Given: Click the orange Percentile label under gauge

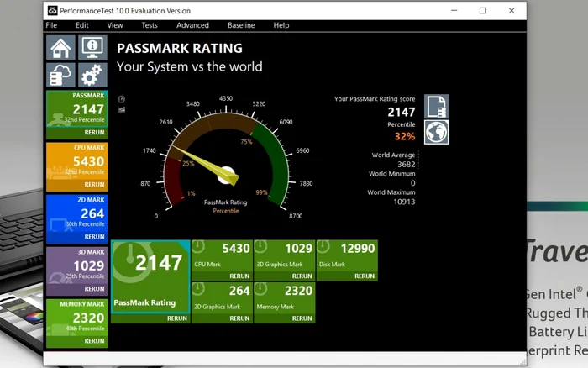Looking at the screenshot, I should tap(226, 211).
